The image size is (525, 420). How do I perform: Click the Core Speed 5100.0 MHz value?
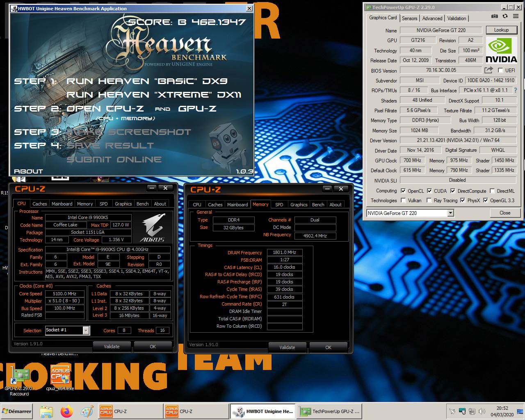(x=65, y=294)
